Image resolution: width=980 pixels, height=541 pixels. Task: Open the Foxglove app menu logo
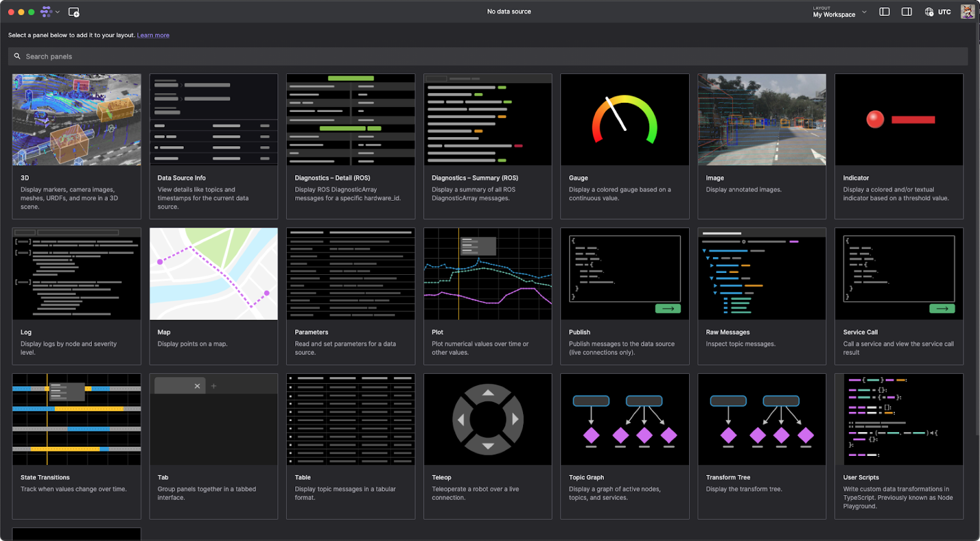click(47, 12)
